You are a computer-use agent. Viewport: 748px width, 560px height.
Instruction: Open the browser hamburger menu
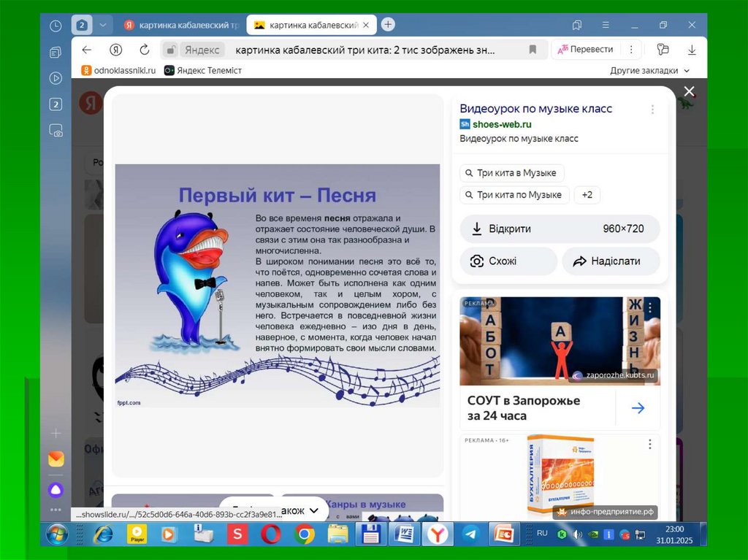click(606, 25)
